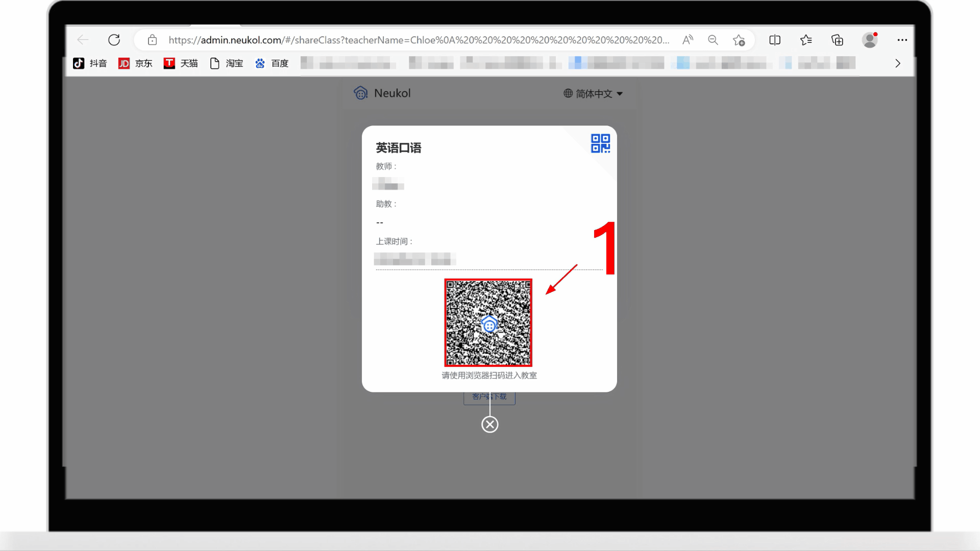Open the 淘宝 bookmark
Viewport: 980px width, 551px height.
[227, 63]
